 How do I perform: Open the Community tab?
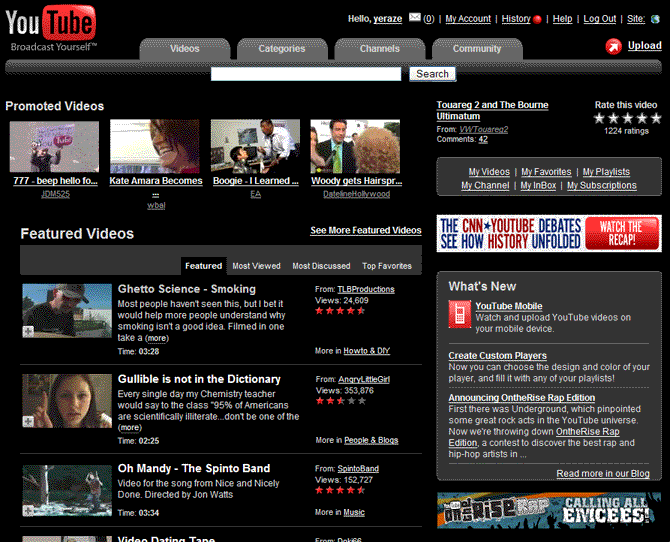477,49
